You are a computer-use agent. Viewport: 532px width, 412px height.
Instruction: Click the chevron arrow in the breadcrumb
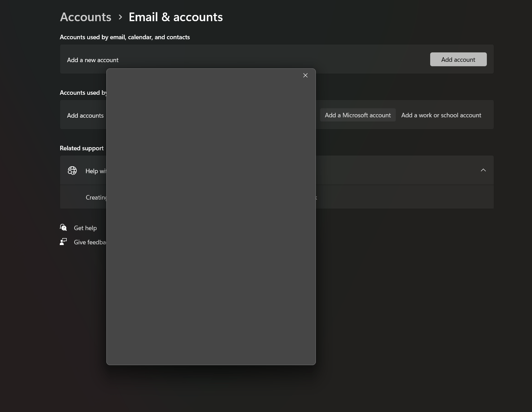(120, 17)
